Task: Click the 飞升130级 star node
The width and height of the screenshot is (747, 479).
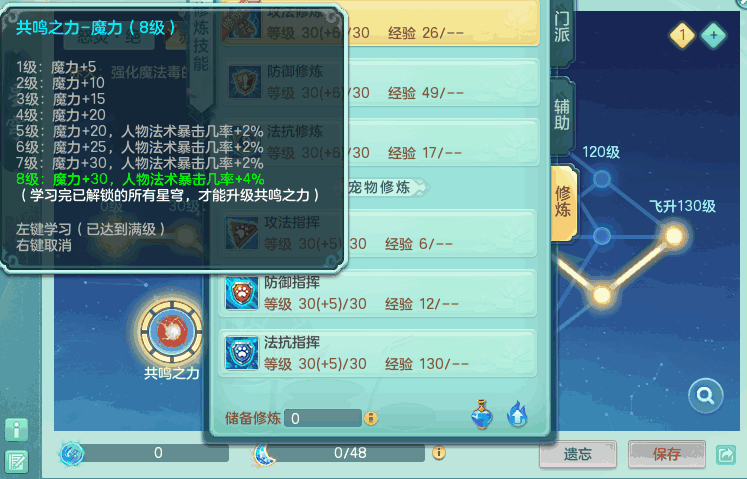Action: click(x=674, y=235)
